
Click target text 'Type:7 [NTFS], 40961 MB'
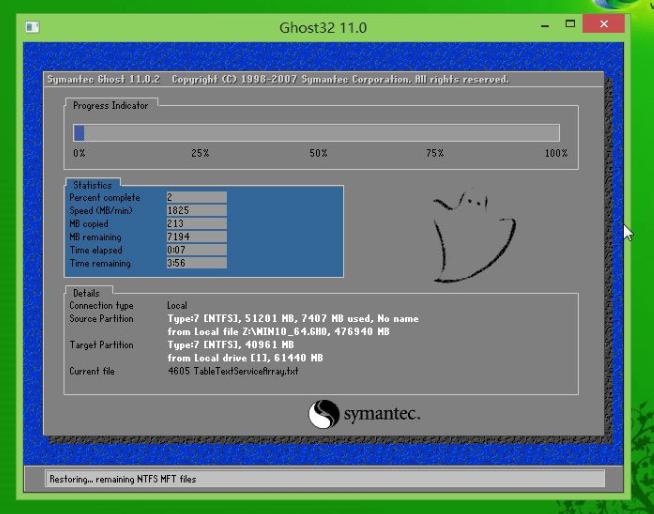231,345
